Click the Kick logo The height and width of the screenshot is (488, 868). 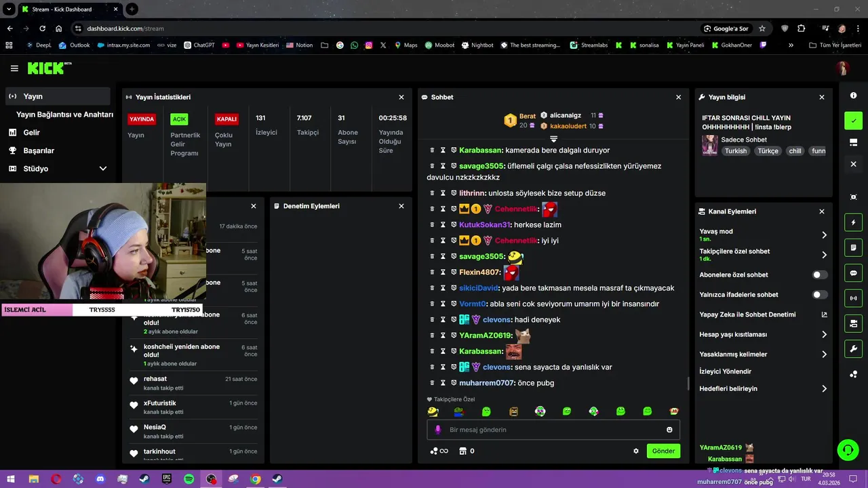click(49, 68)
